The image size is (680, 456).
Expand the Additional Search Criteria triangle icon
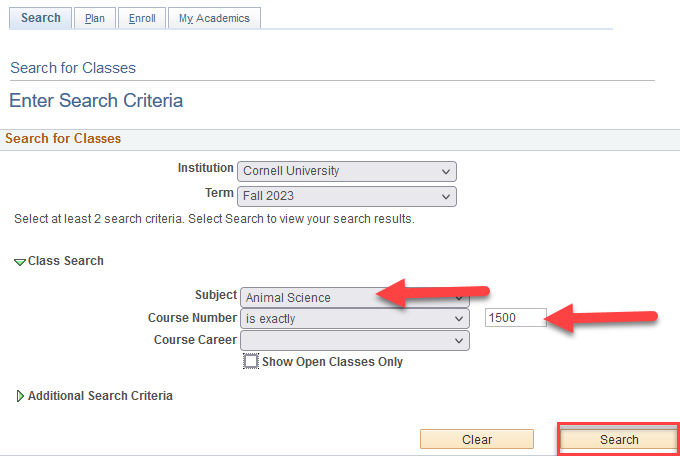coord(20,396)
